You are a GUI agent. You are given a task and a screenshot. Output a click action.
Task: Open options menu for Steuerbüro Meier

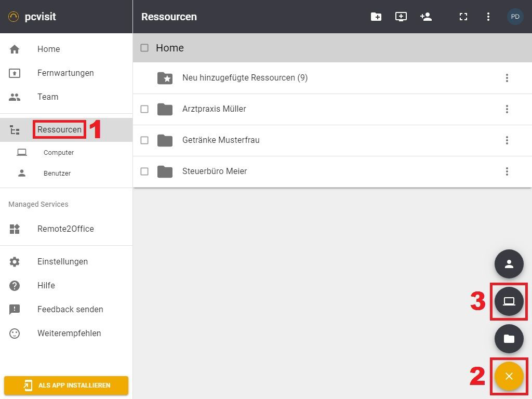(x=507, y=171)
